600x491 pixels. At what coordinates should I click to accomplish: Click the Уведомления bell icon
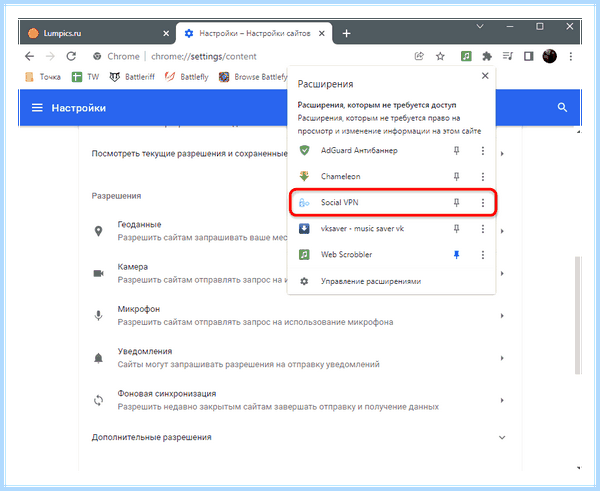click(x=98, y=358)
